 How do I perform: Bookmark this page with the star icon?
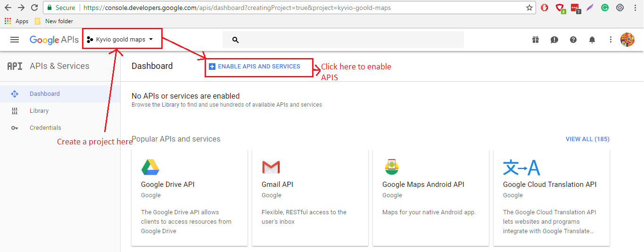pyautogui.click(x=529, y=8)
